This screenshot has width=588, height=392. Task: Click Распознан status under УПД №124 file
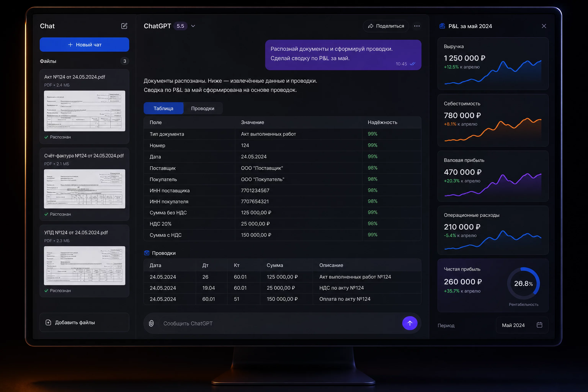(58, 291)
